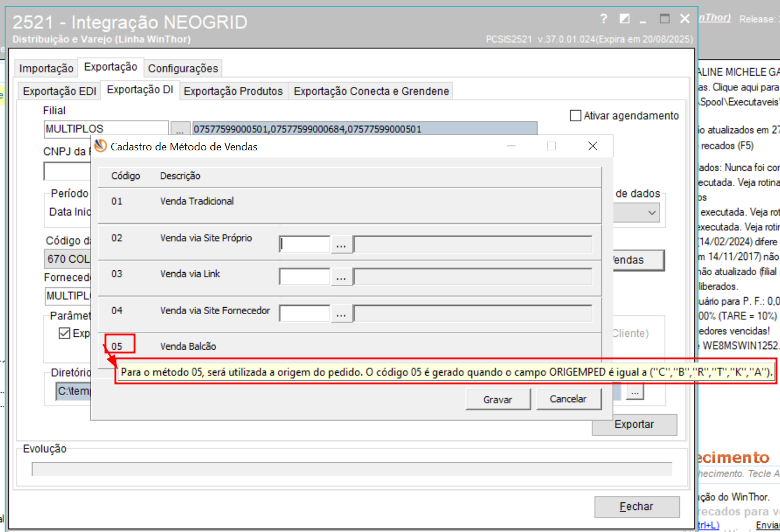Open lookup for Venda via Site Fornecedor

click(341, 314)
